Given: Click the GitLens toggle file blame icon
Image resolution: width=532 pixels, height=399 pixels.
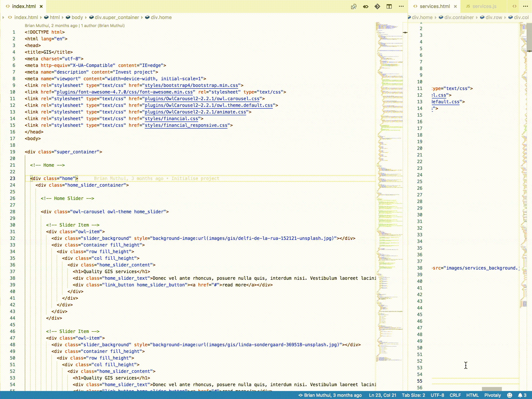Looking at the screenshot, I should point(366,6).
